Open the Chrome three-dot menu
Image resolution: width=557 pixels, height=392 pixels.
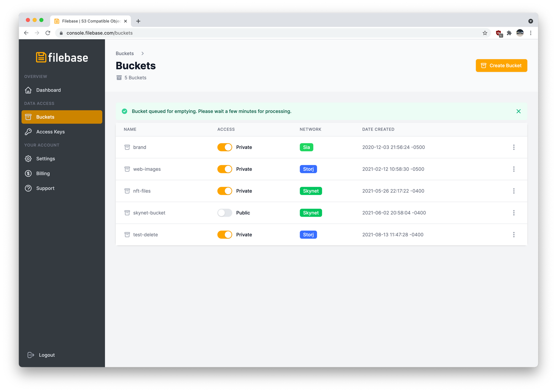click(x=531, y=33)
